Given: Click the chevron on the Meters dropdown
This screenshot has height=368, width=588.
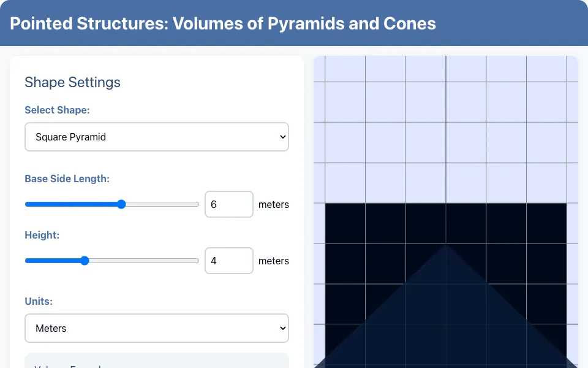Looking at the screenshot, I should click(283, 328).
